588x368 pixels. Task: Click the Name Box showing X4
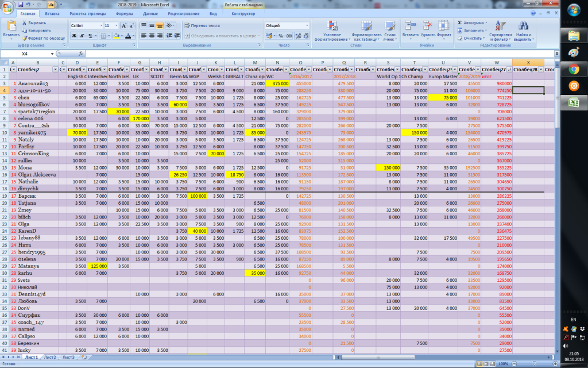point(26,53)
